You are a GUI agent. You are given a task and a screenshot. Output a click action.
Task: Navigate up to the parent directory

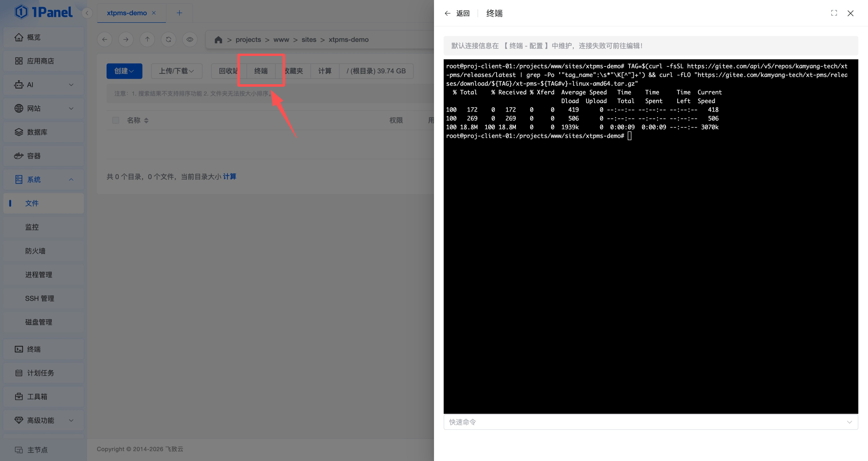(147, 39)
